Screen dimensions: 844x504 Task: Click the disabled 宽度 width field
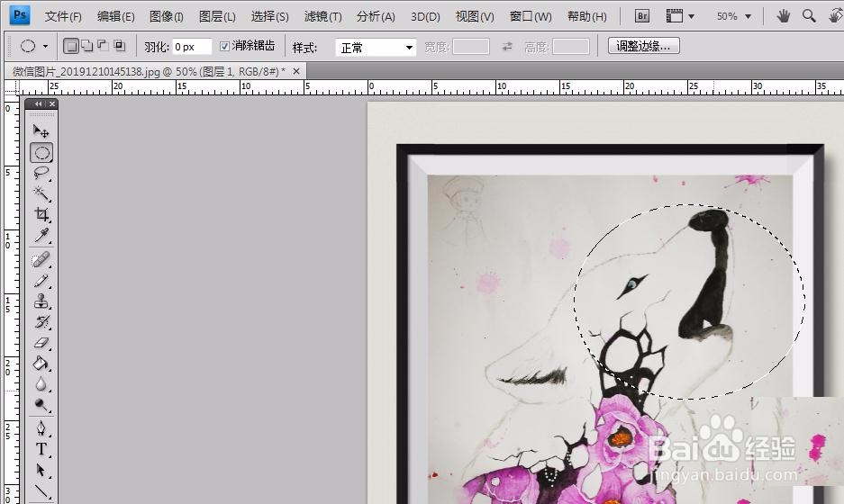click(x=471, y=47)
